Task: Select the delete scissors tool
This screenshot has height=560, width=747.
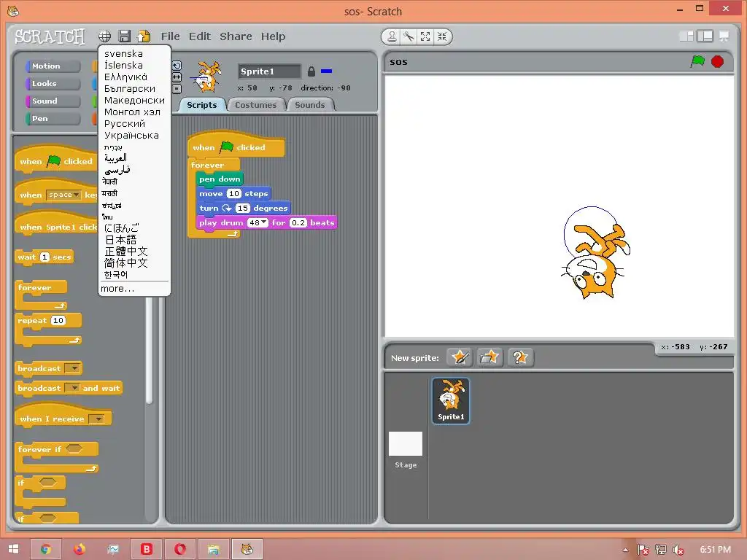Action: 409,36
